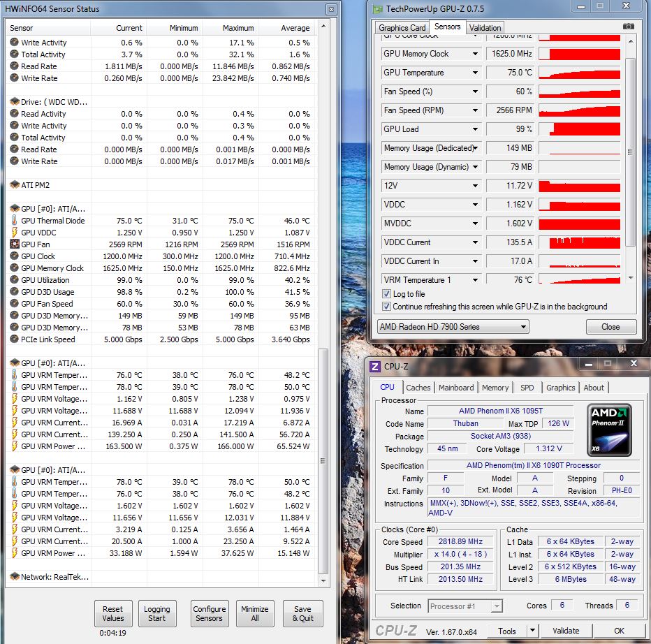Click the Configure Sensors button
The height and width of the screenshot is (644, 651).
(x=210, y=613)
